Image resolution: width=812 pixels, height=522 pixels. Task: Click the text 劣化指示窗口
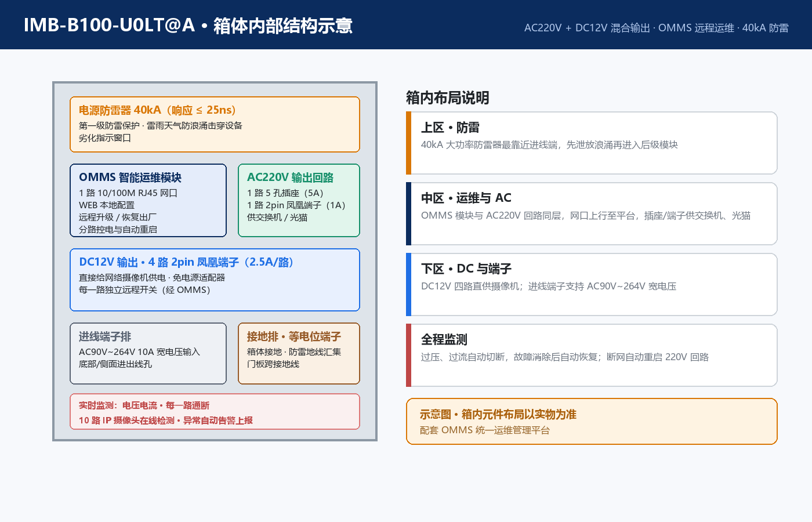pos(105,138)
